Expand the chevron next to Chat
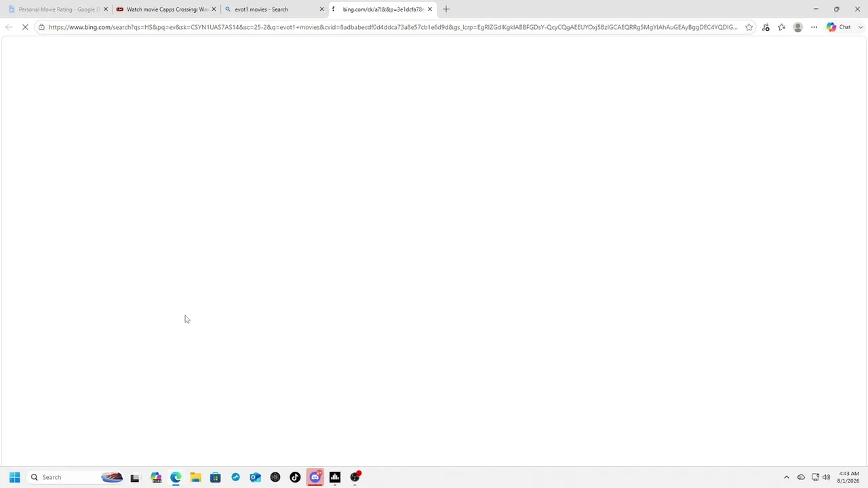Viewport: 868px width, 488px height. coord(860,27)
